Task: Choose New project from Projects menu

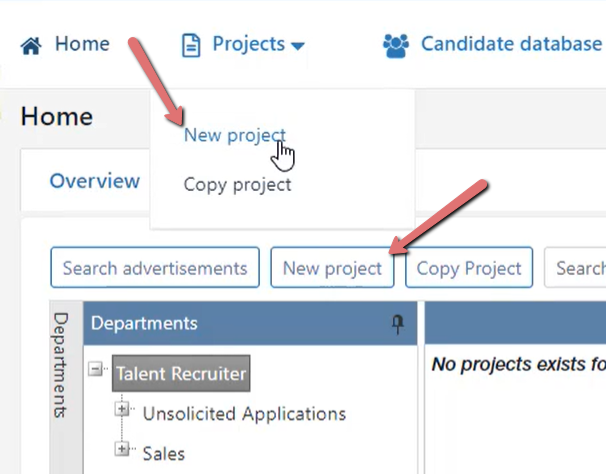Action: pyautogui.click(x=235, y=135)
